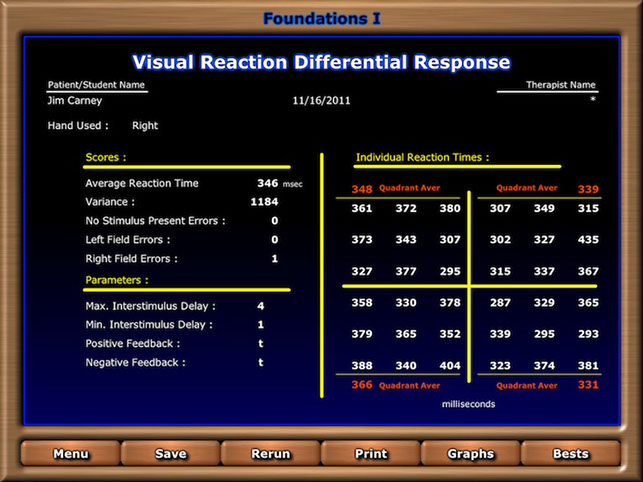Click the patient name Jim Carney
Viewport: 643px width, 482px height.
(x=75, y=101)
